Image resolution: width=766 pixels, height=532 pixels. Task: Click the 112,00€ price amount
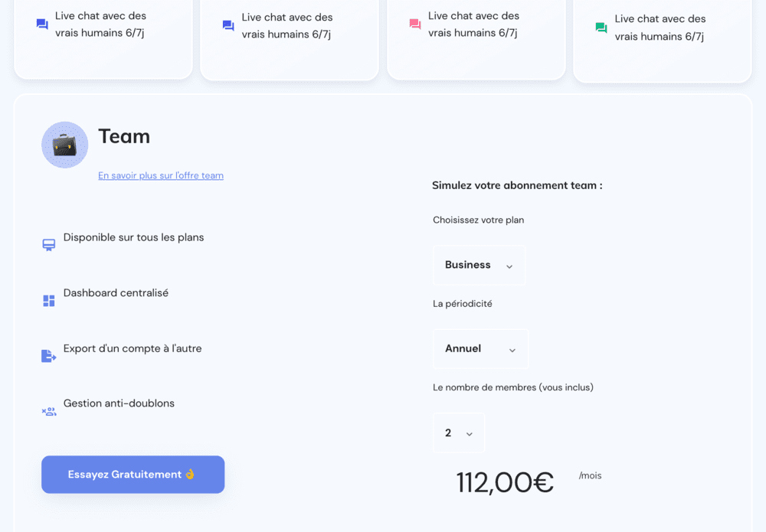505,482
